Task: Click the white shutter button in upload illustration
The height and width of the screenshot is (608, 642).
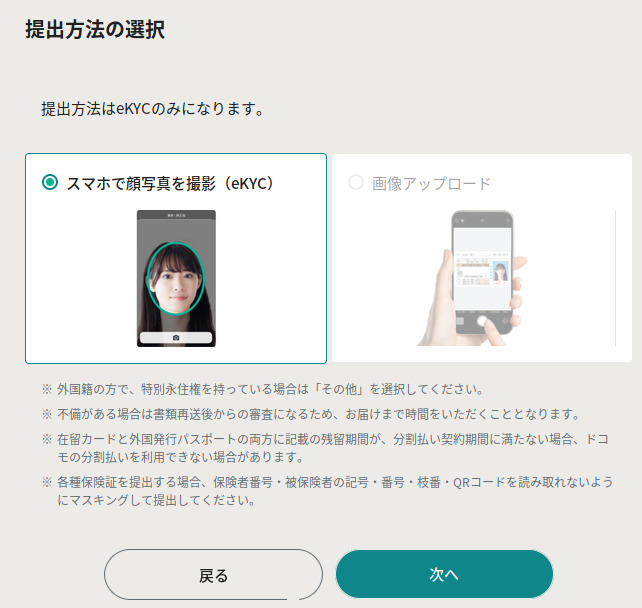Action: tap(482, 320)
